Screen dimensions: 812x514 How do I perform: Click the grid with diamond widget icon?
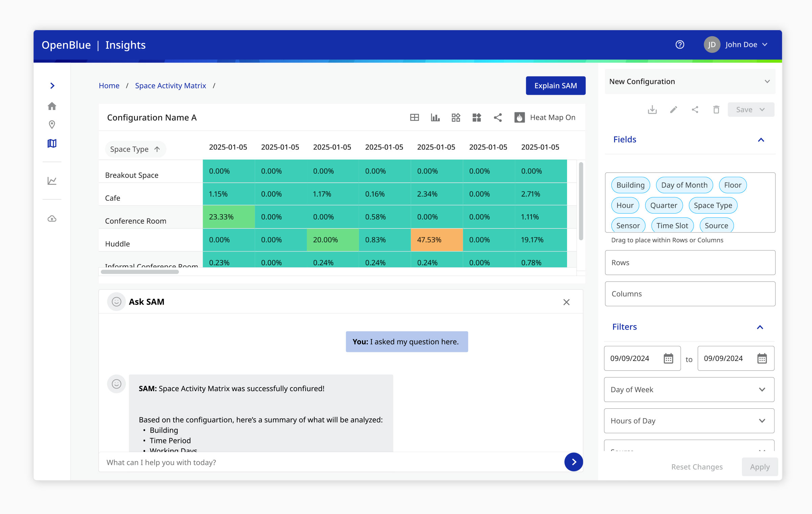point(456,117)
